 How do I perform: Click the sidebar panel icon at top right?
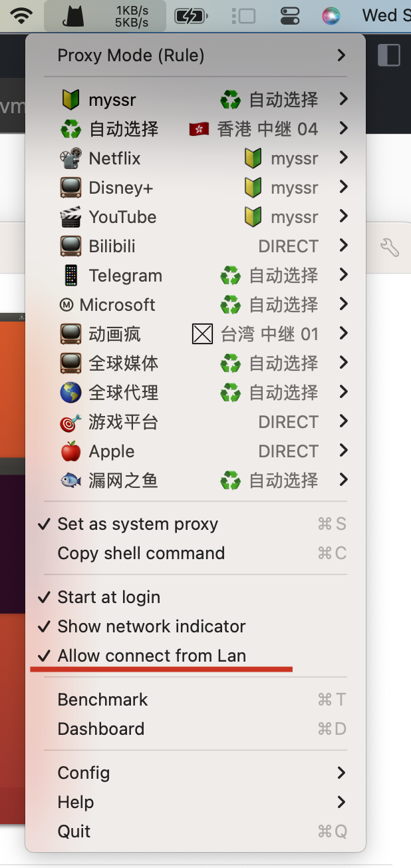388,55
